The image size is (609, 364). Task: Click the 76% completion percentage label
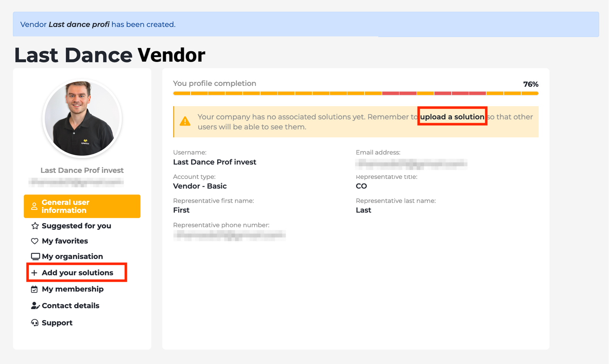pos(530,84)
